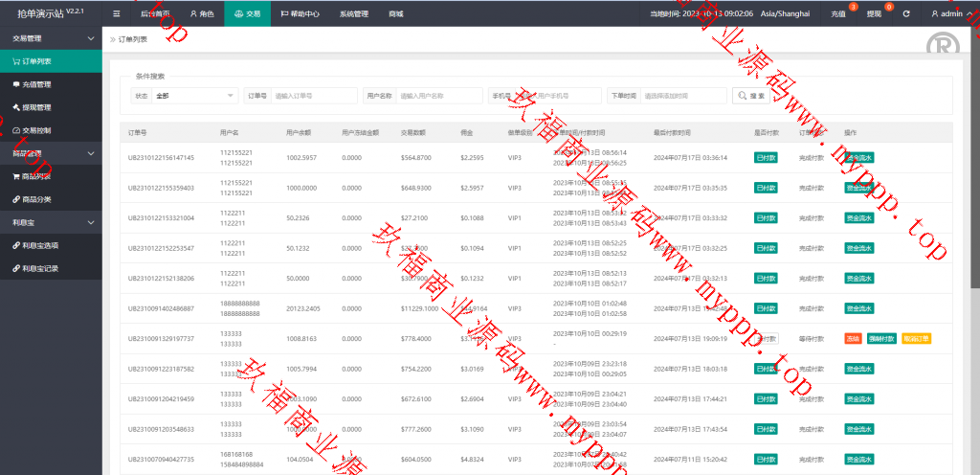980x475 pixels.
Task: Click 资金流水 for order UB2310122156147145
Action: [858, 158]
